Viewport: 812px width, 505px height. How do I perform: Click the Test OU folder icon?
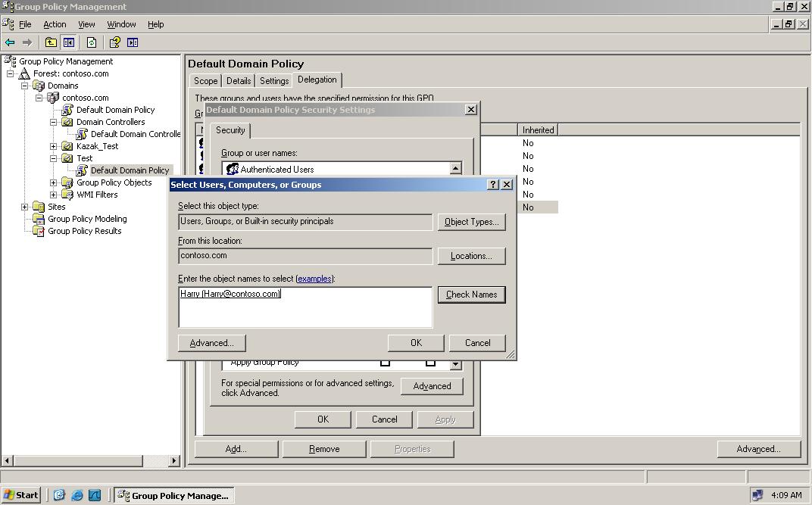tap(67, 157)
